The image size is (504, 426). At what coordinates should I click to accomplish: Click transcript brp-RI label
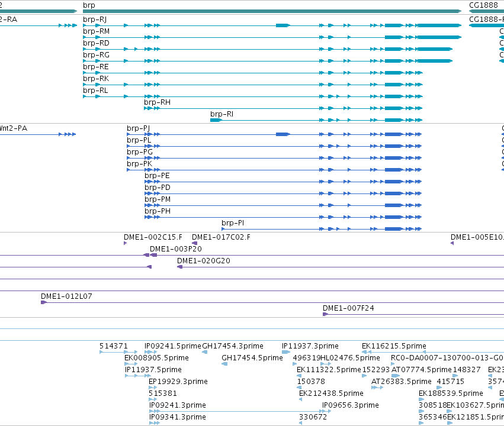pyautogui.click(x=221, y=114)
